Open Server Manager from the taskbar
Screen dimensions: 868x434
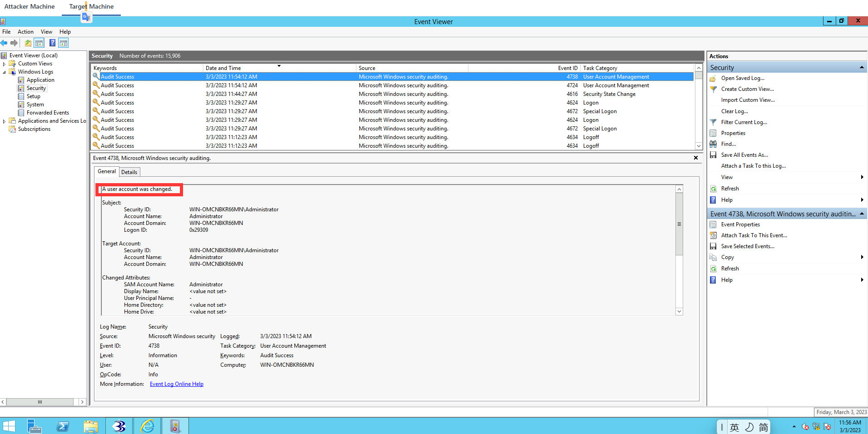[x=34, y=426]
